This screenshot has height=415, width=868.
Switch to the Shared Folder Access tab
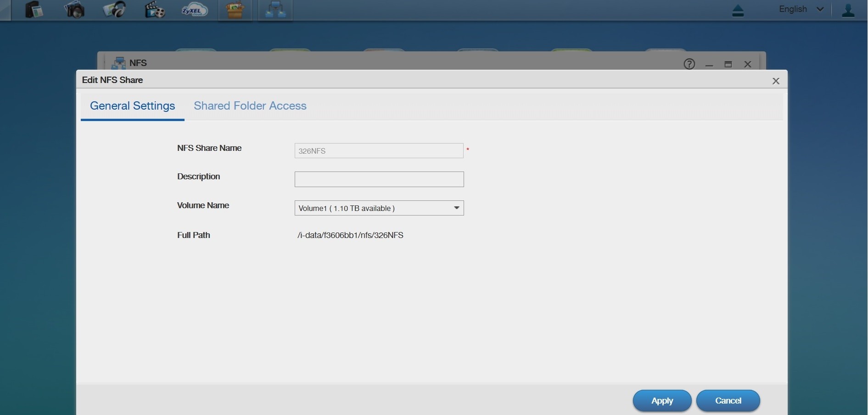(x=250, y=106)
